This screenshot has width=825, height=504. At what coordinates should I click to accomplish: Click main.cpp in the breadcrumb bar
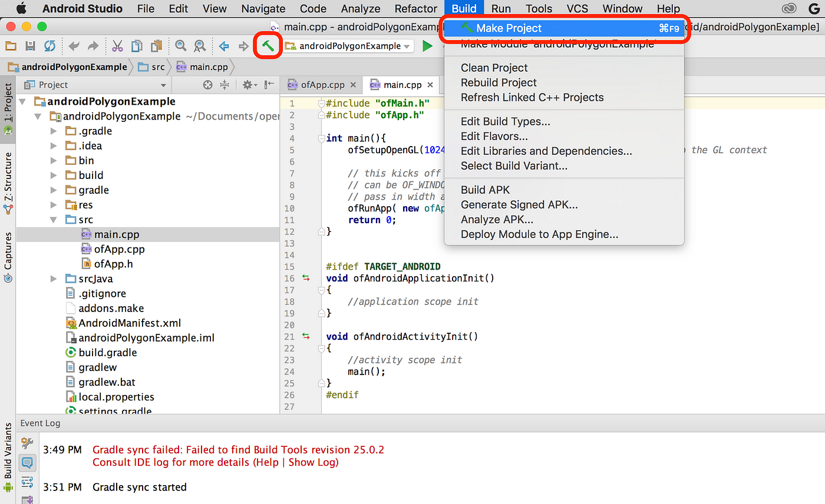[202, 67]
